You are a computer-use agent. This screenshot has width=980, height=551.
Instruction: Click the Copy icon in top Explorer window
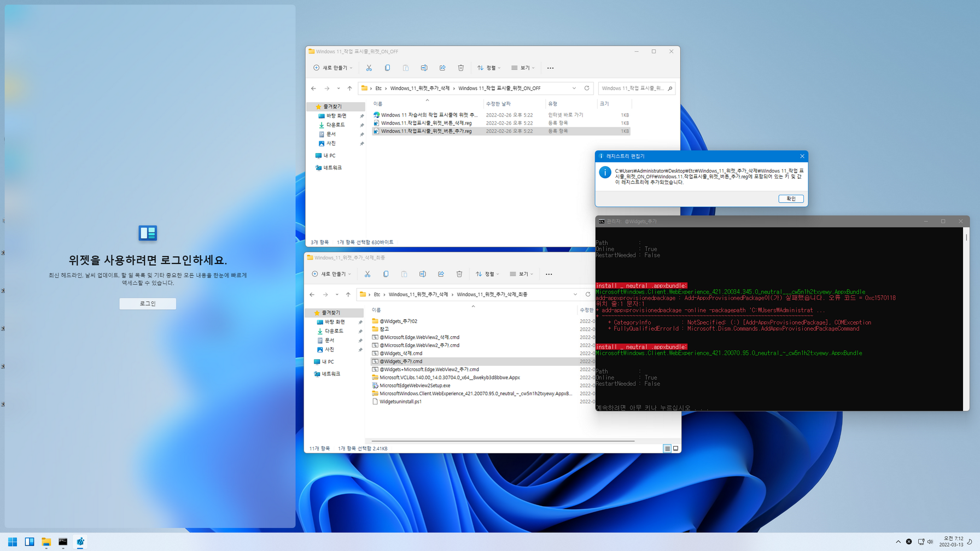click(x=387, y=68)
